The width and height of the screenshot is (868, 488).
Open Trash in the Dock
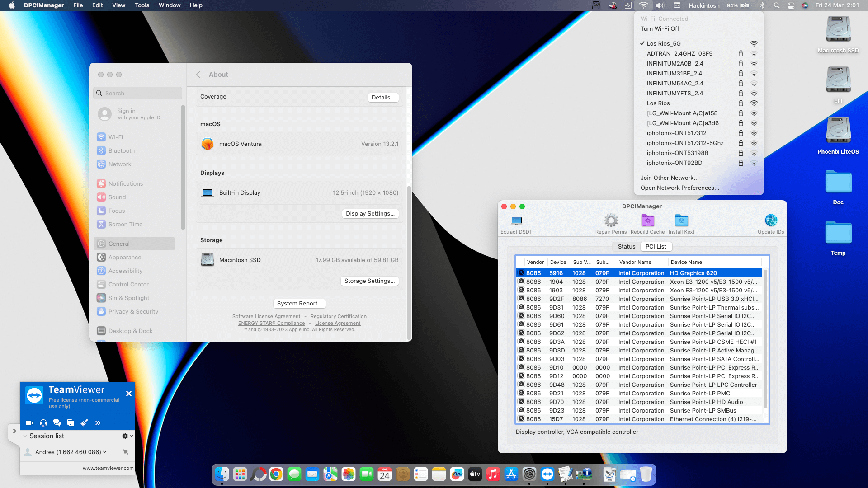(646, 474)
